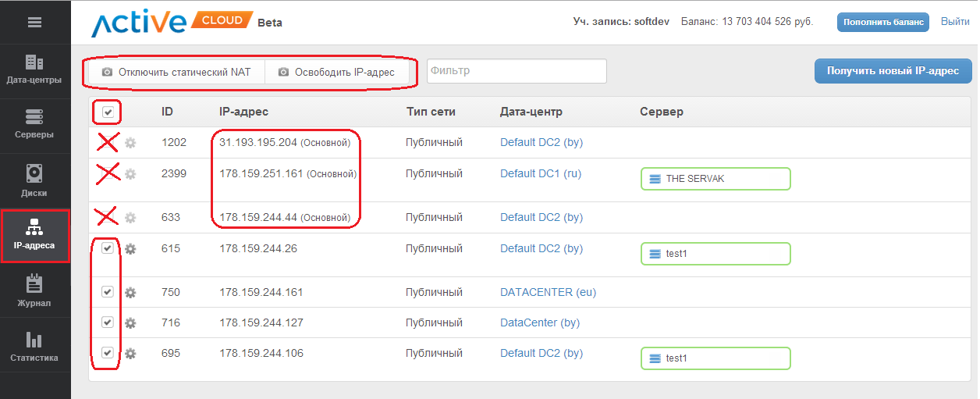Viewport: 980px width, 399px height.
Task: Open Диски section in sidebar
Action: tap(34, 180)
